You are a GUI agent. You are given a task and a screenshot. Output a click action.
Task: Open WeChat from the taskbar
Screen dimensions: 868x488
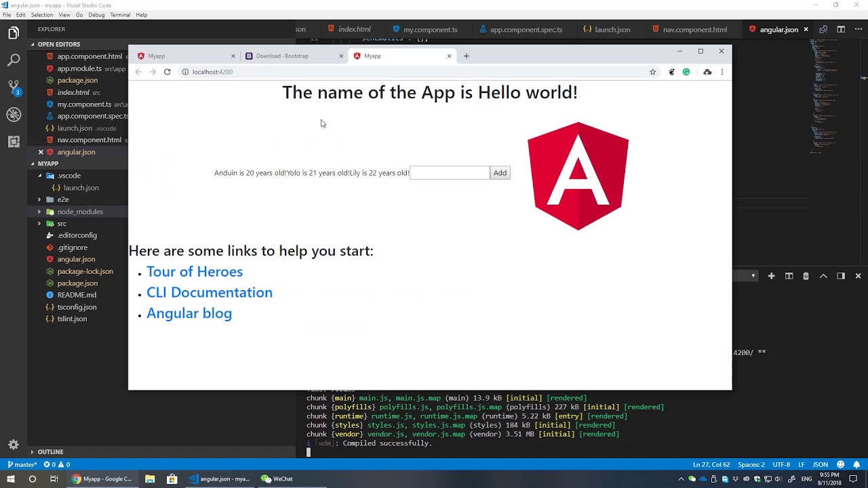coord(277,479)
